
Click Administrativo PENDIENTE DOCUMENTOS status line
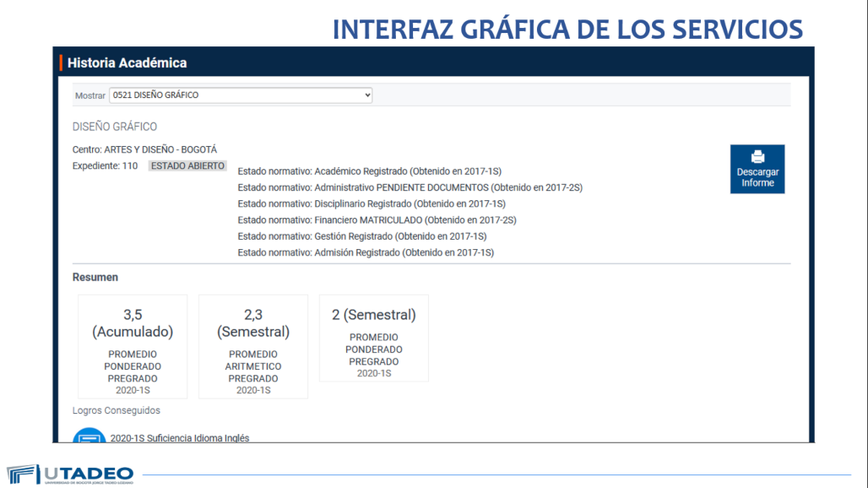(410, 187)
